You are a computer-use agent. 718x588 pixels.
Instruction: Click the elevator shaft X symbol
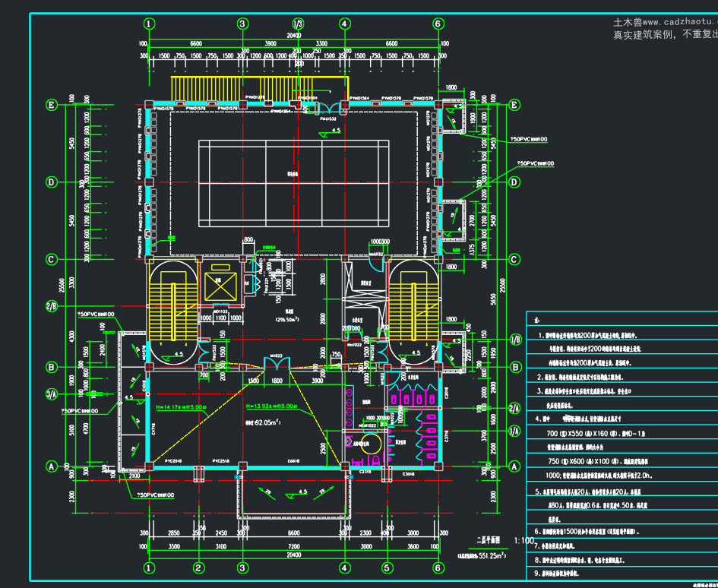220,287
